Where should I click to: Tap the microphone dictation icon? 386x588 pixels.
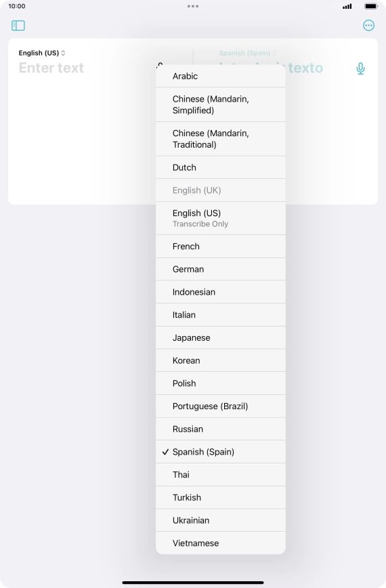360,68
